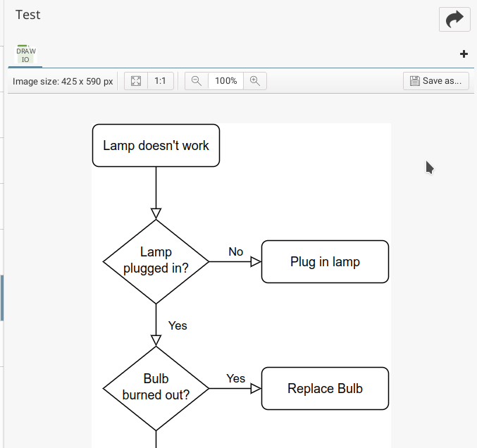Click the plus icon to add attachment

(464, 54)
